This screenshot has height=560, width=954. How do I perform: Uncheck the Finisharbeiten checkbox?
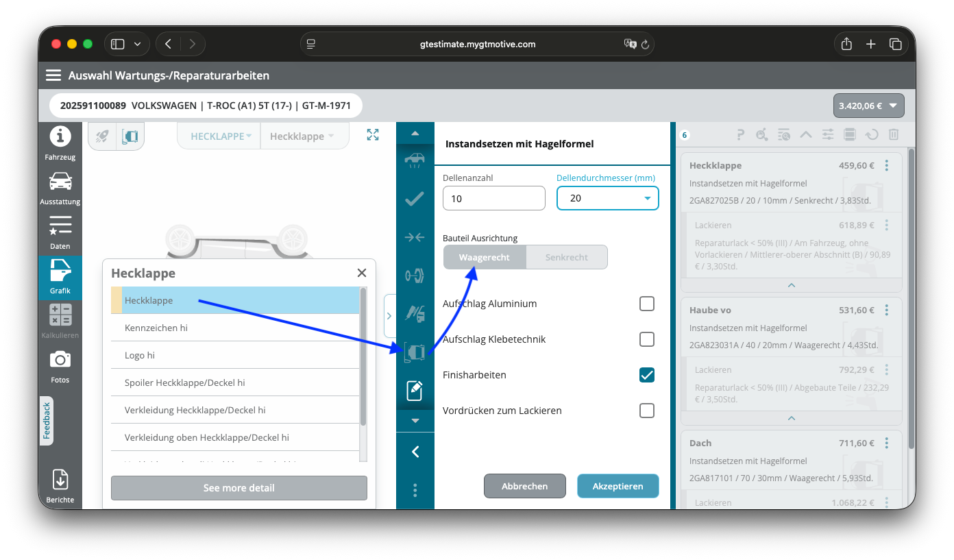[x=647, y=375]
